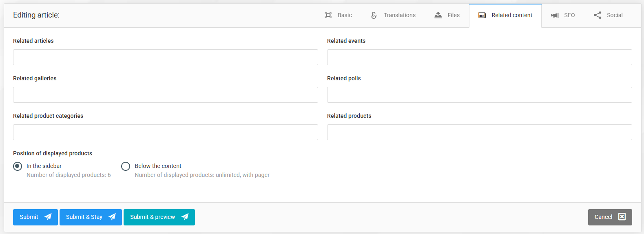644x234 pixels.
Task: Click the Submit & preview button
Action: point(159,217)
